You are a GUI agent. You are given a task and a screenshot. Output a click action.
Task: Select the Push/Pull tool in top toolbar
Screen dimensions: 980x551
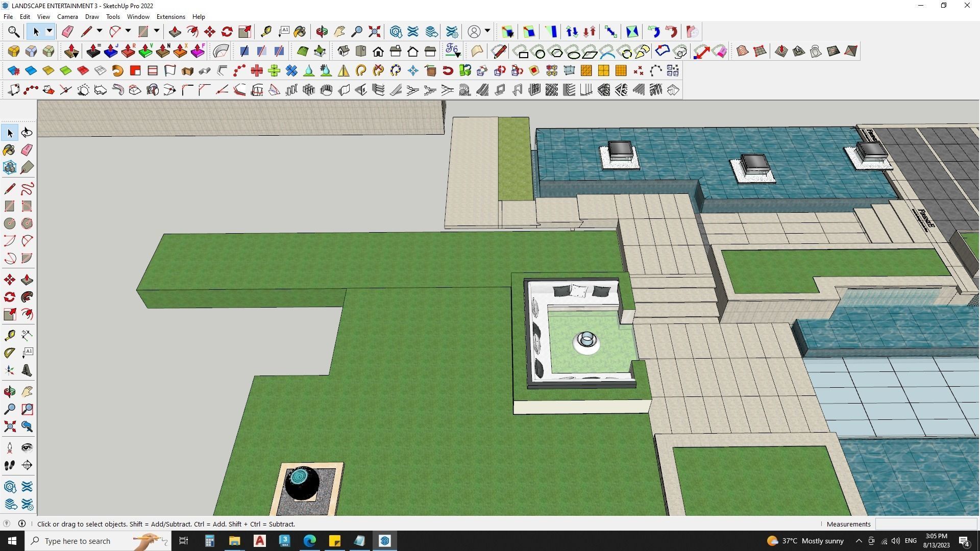point(175,32)
